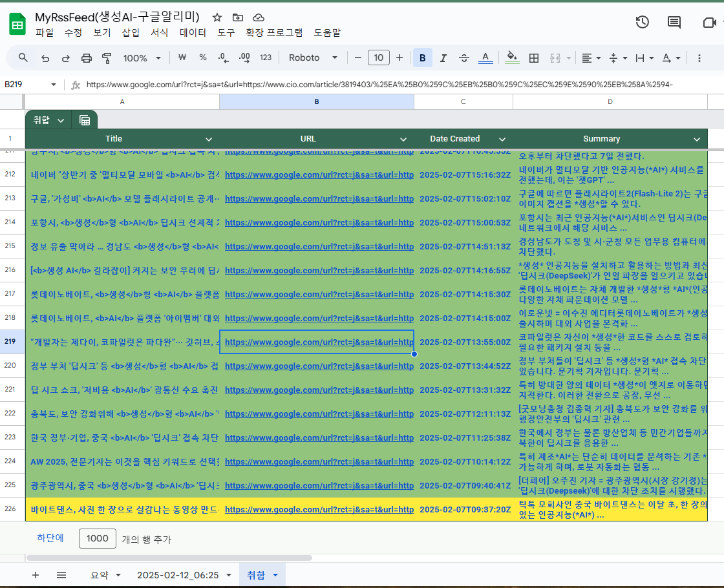724x588 pixels.
Task: Open the zoom 100% dropdown
Action: (142, 58)
